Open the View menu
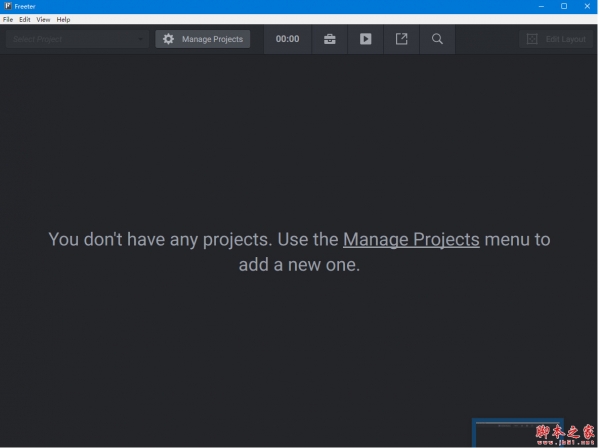Image resolution: width=600 pixels, height=448 pixels. (x=43, y=20)
